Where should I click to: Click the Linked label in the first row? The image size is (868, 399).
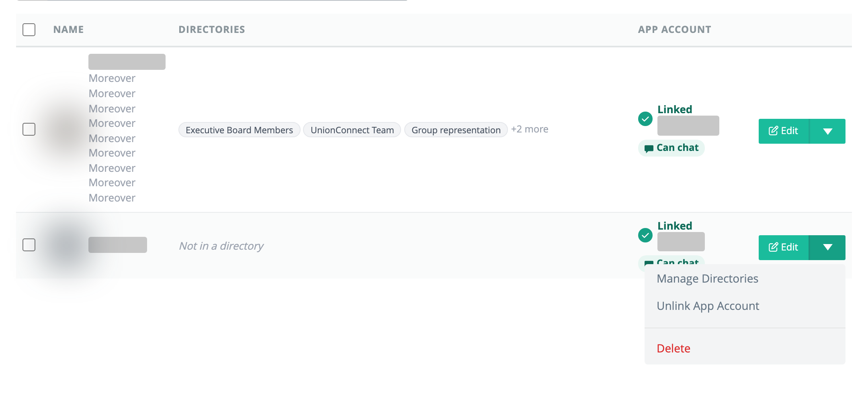(675, 109)
